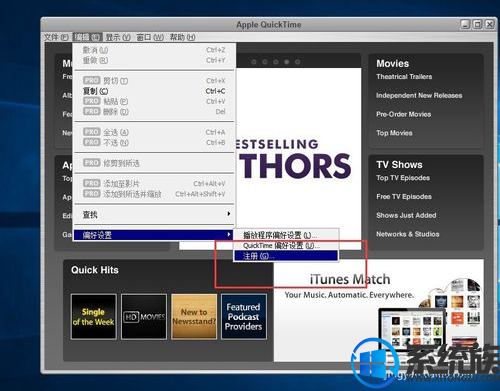Screen dimensions: 500x391
Task: Open the 窗口 (W) menu
Action: (x=150, y=37)
